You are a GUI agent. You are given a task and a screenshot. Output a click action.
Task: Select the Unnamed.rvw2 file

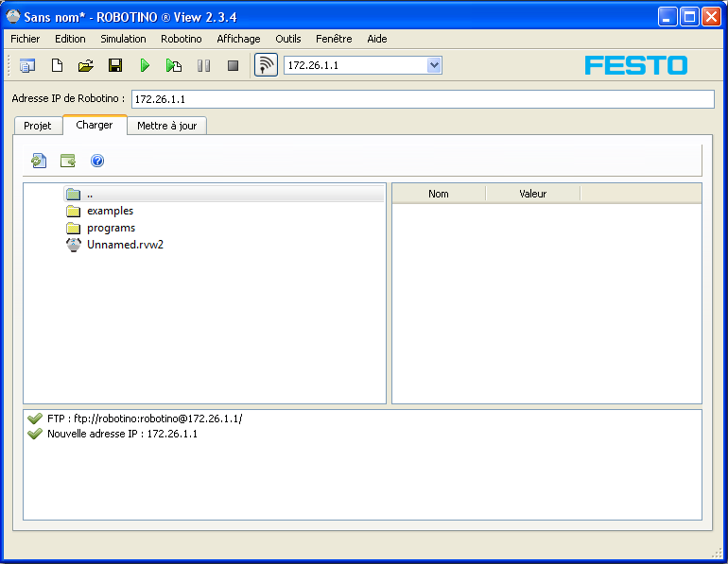[x=114, y=245]
